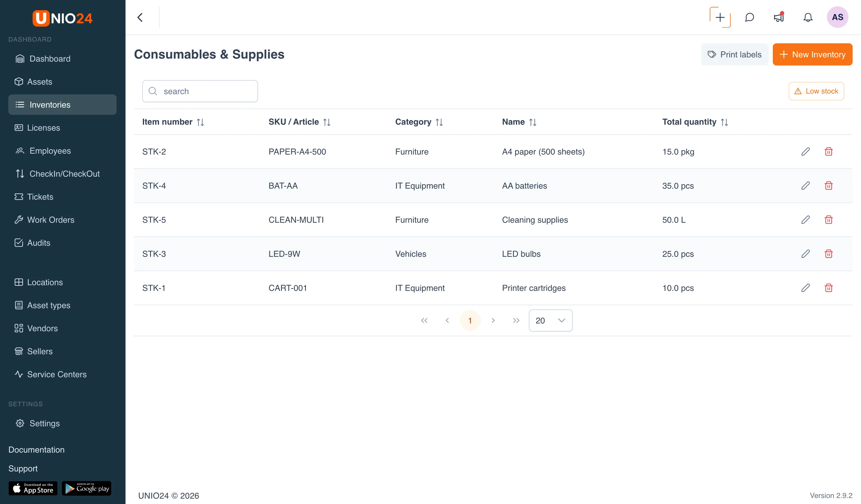Delete the AA batteries item
This screenshot has height=504, width=861.
[x=828, y=186]
